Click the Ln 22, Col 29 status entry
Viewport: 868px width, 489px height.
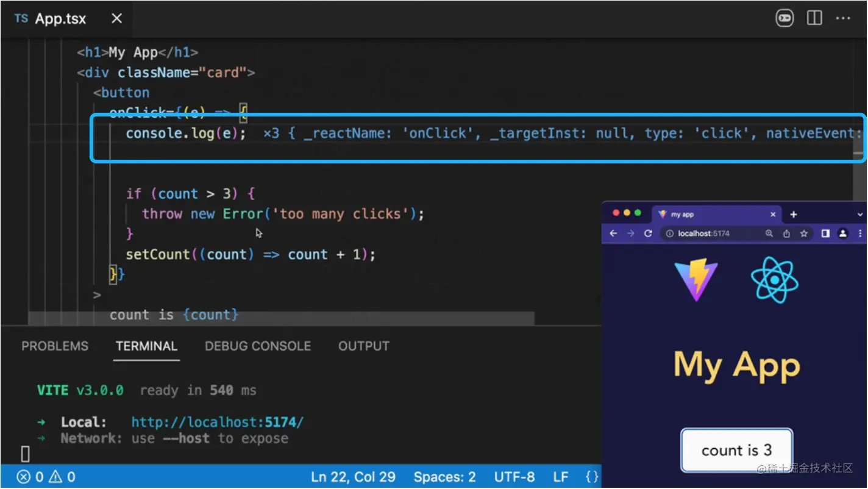(353, 477)
